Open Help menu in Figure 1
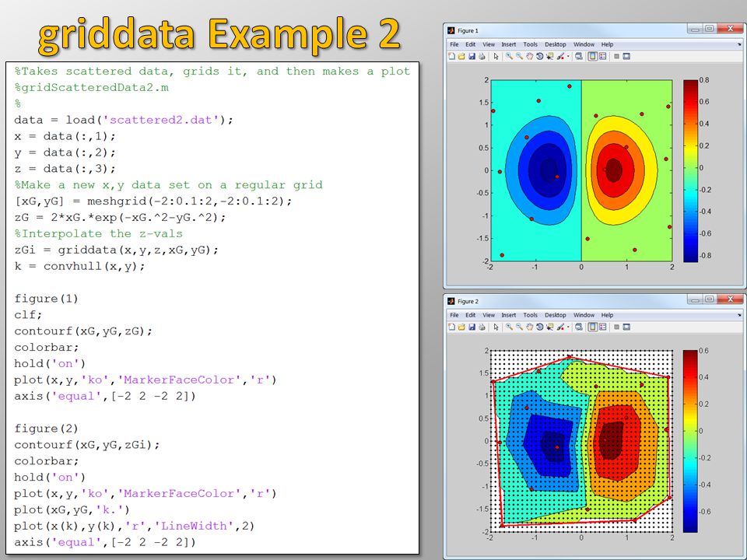This screenshot has width=747, height=560. click(608, 44)
